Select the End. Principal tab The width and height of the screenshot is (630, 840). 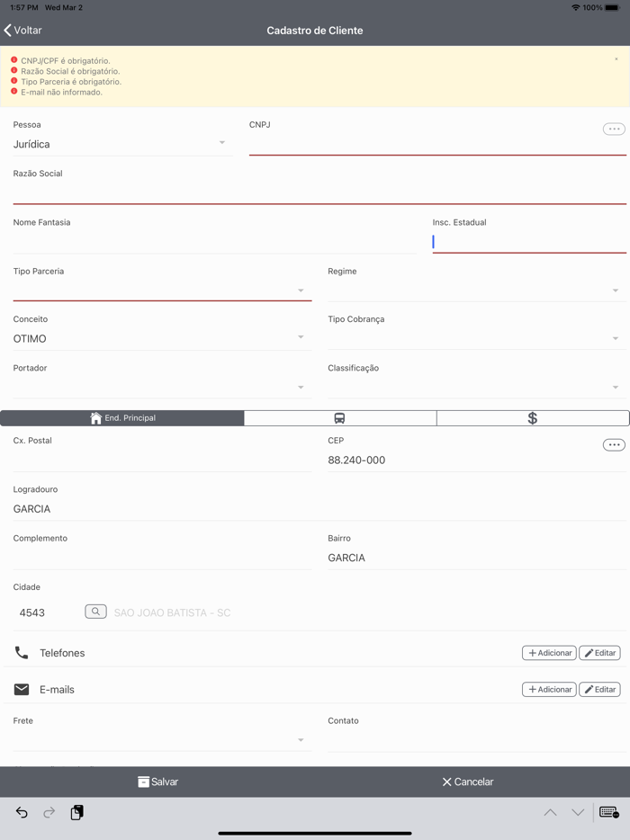click(122, 418)
